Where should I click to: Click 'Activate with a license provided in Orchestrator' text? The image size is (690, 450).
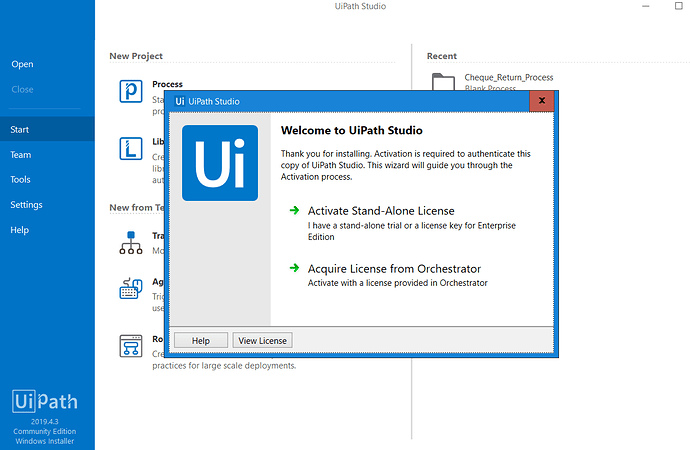[397, 283]
